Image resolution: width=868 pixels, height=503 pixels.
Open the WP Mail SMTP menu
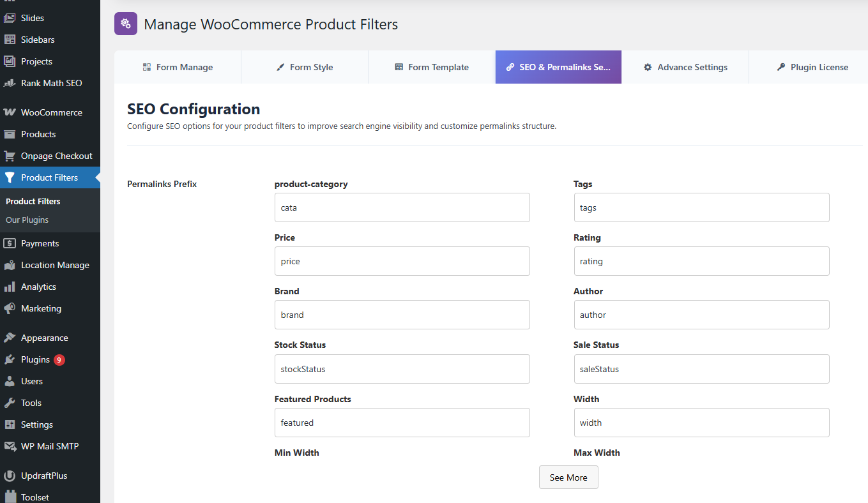coord(50,446)
